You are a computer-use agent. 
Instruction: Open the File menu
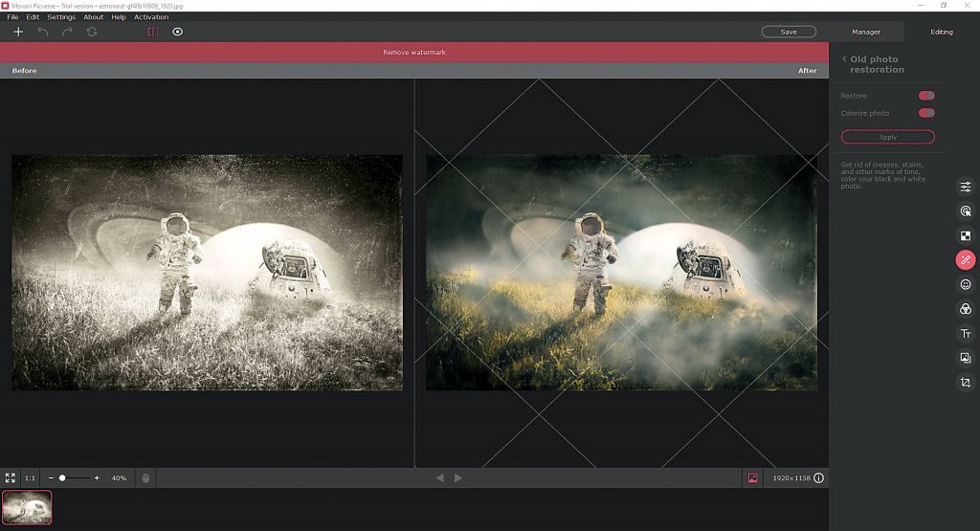(12, 17)
